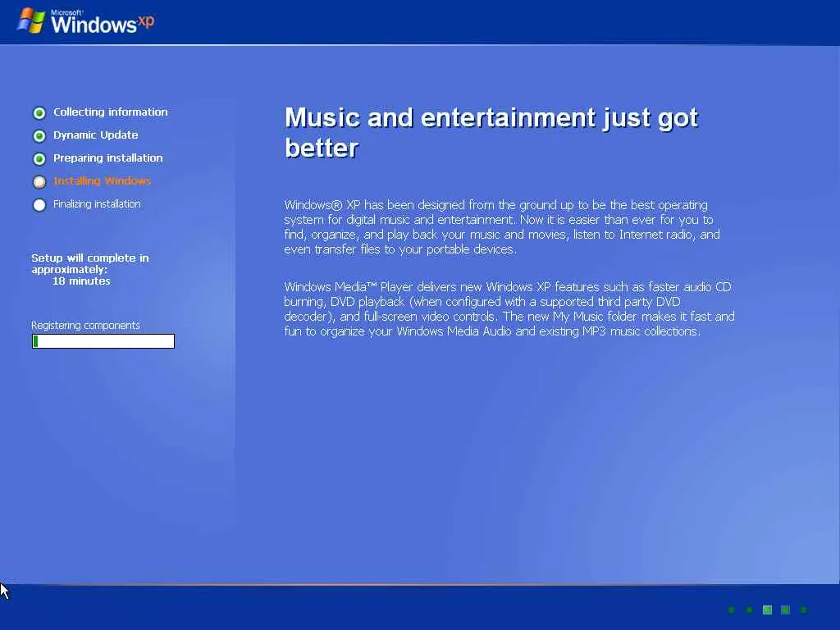Screen dimensions: 840x630
Task: Click the Installing Windows step indicator
Action: coord(39,182)
